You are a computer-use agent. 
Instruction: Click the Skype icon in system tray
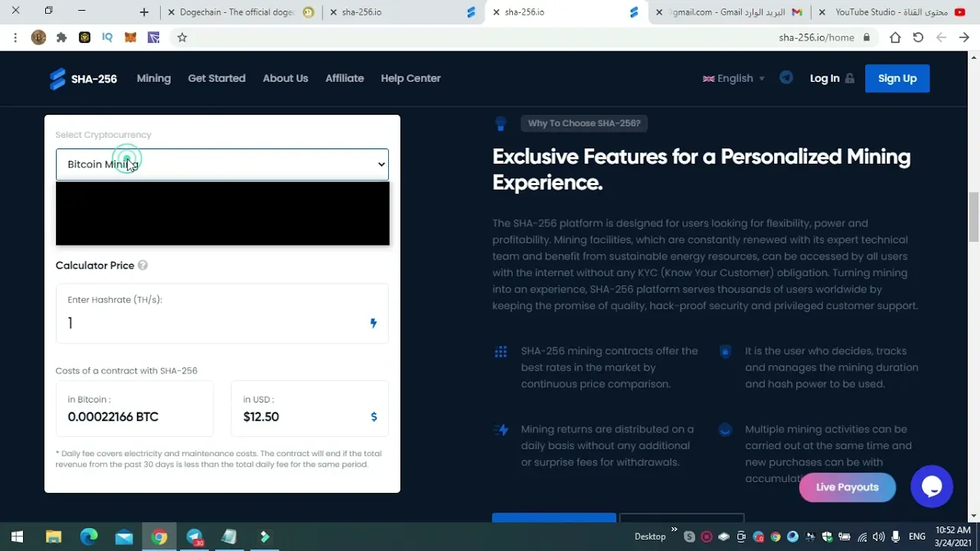[690, 537]
